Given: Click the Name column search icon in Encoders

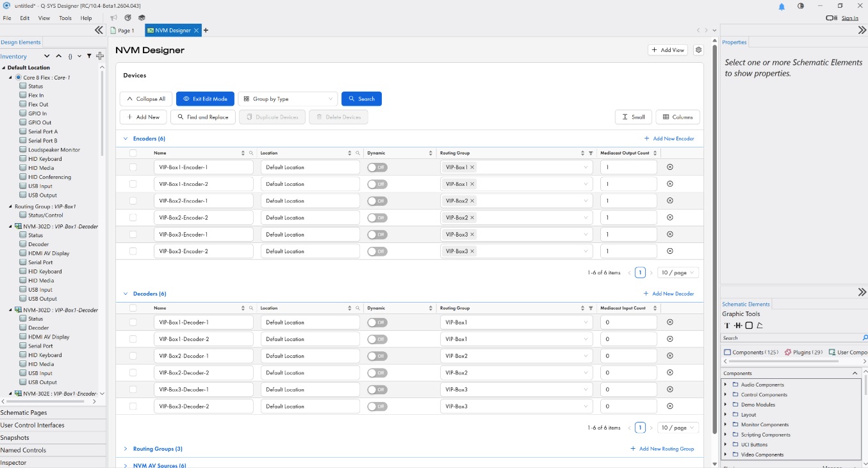Looking at the screenshot, I should point(251,153).
